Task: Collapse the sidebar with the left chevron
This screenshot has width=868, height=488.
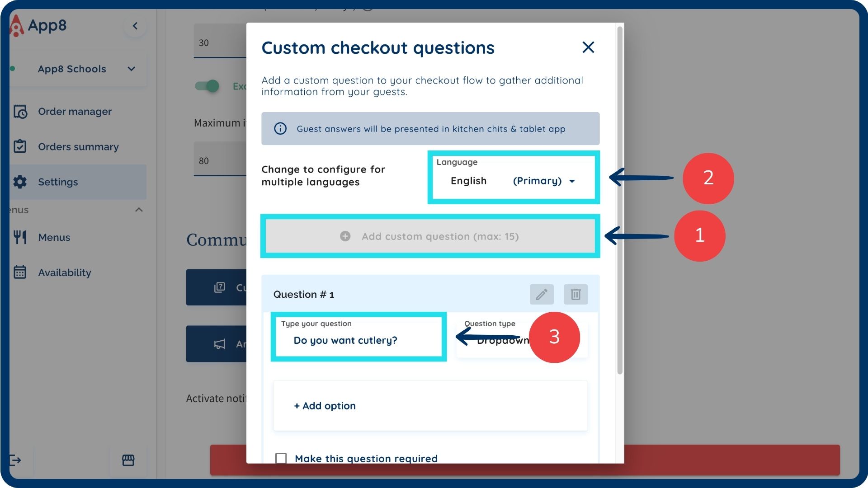Action: coord(135,26)
